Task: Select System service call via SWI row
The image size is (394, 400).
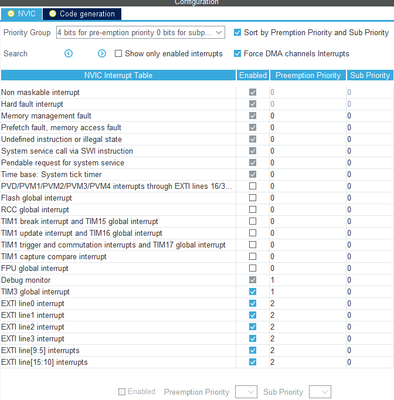Action: click(x=197, y=151)
